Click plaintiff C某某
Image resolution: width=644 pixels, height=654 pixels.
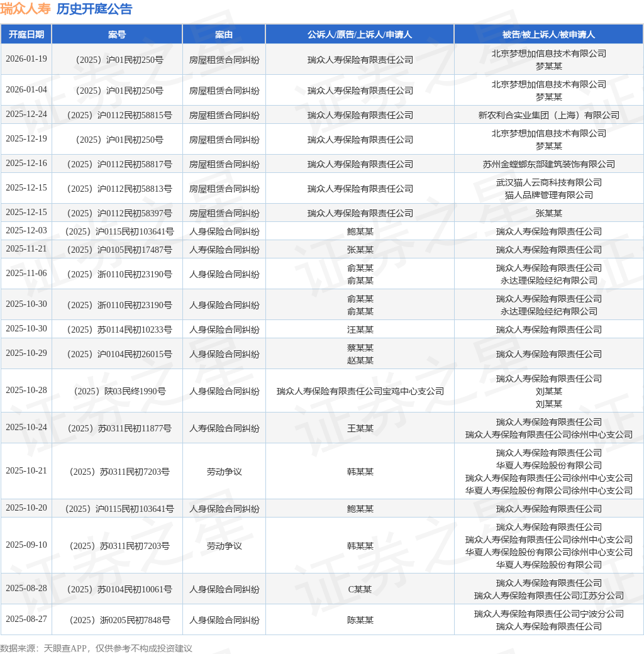click(x=360, y=590)
